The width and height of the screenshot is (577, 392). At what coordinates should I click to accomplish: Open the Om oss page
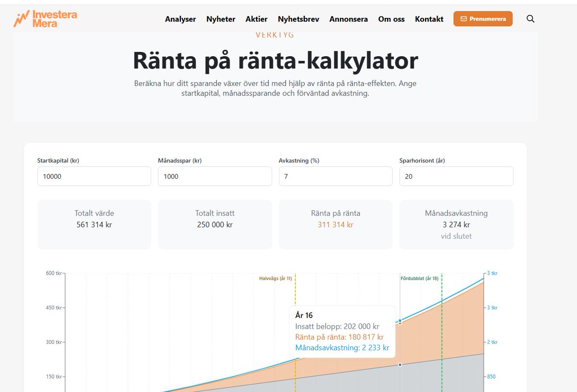click(x=391, y=19)
